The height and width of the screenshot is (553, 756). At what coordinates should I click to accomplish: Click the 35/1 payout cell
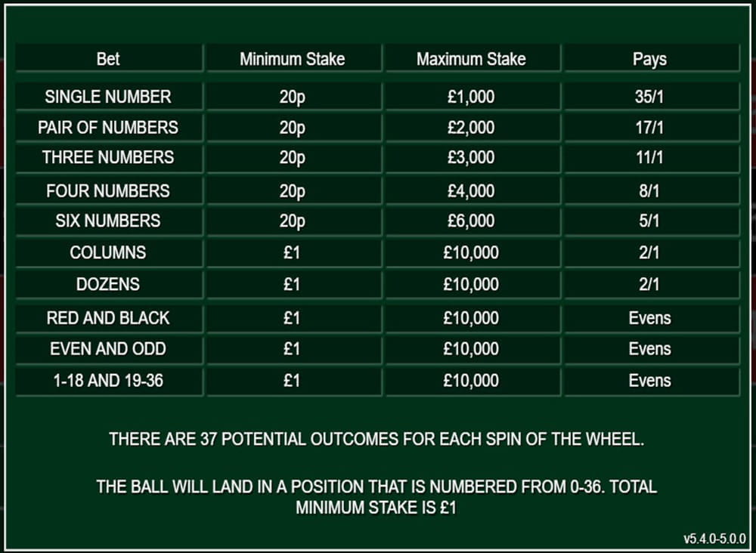(x=650, y=97)
